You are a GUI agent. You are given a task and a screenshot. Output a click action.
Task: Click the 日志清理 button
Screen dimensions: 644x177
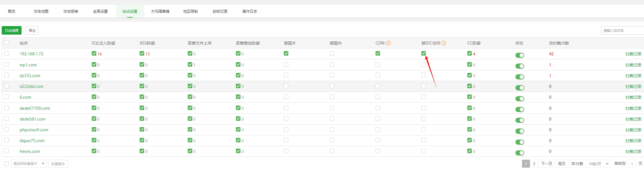12,30
